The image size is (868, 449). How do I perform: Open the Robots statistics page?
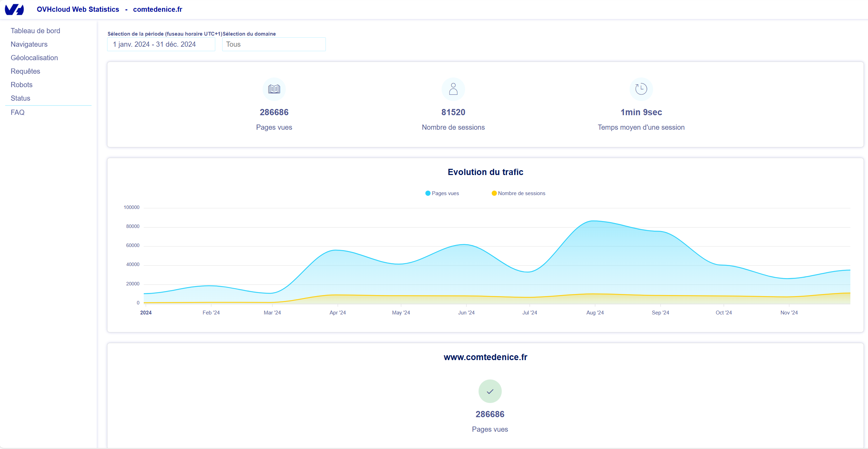tap(21, 85)
